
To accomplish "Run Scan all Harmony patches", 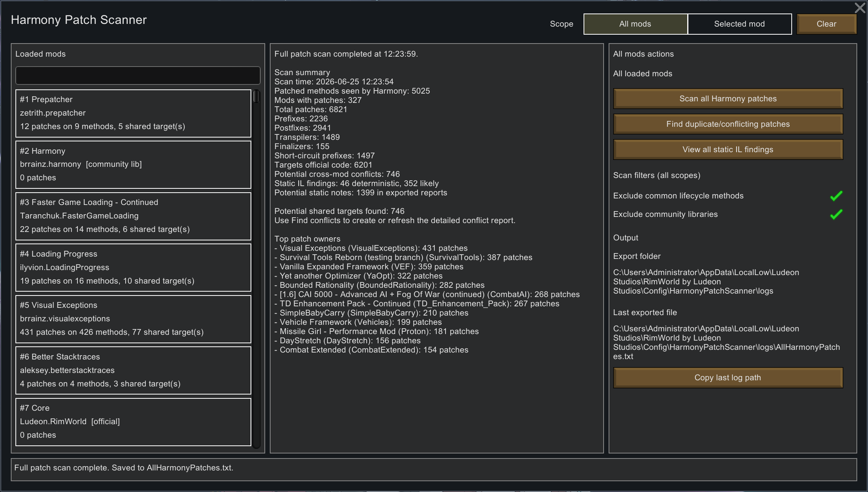I will 728,99.
